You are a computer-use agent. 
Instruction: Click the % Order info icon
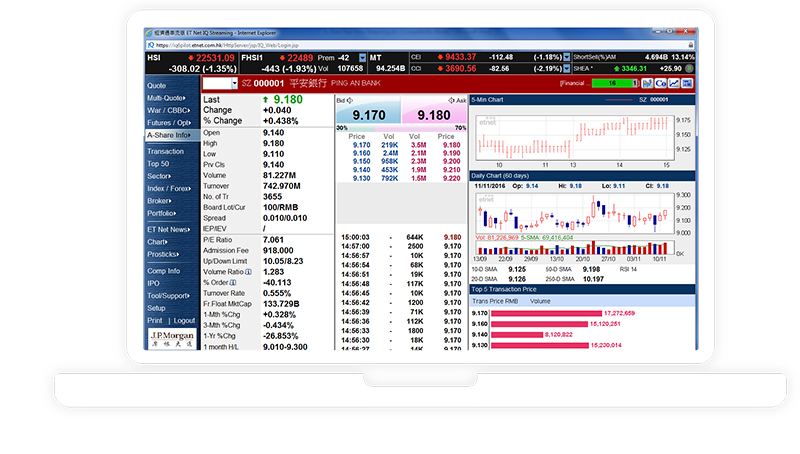point(233,283)
